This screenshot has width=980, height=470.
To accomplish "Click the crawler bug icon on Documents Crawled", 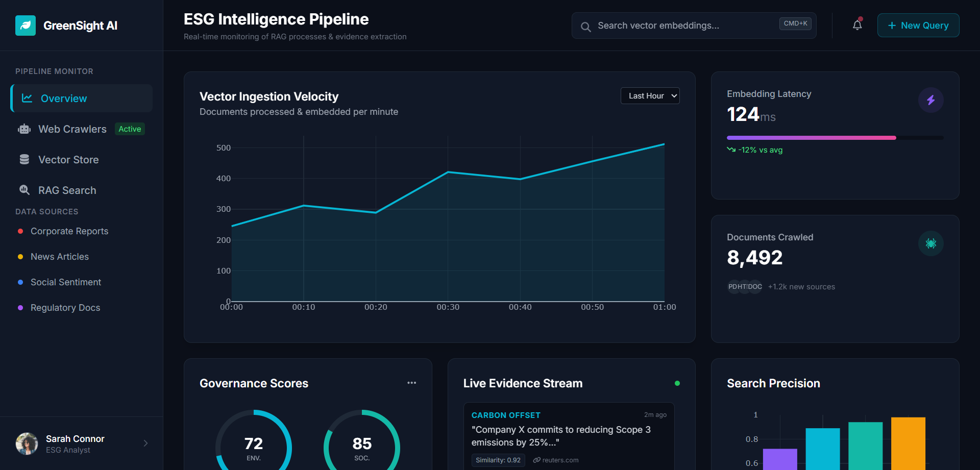I will pyautogui.click(x=930, y=243).
